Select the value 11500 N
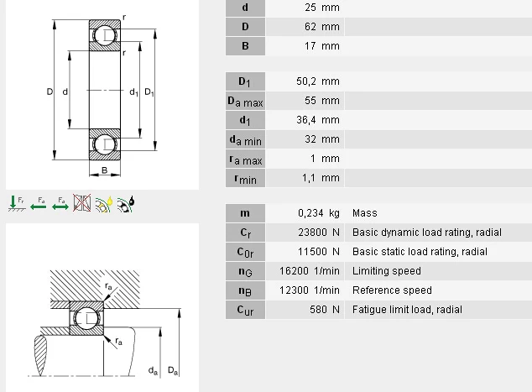The width and height of the screenshot is (532, 392). [x=319, y=252]
